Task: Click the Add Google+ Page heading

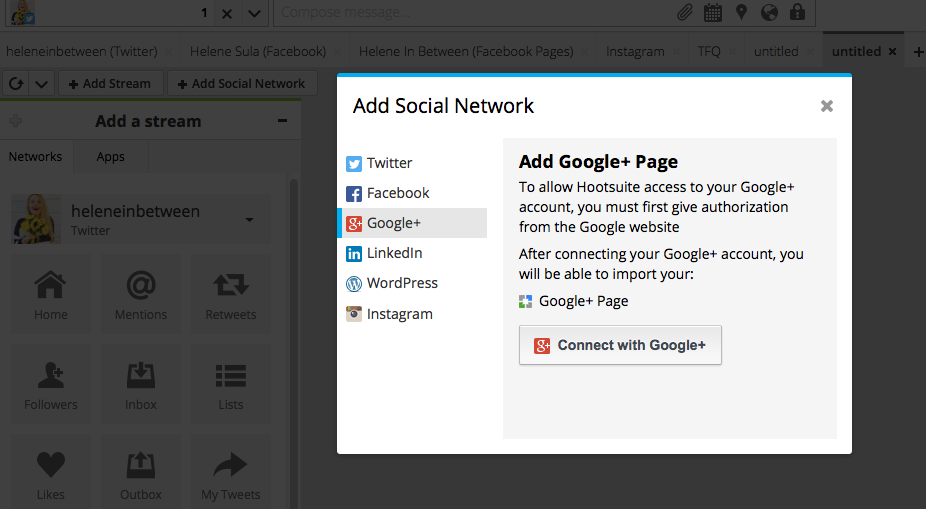Action: [x=598, y=162]
